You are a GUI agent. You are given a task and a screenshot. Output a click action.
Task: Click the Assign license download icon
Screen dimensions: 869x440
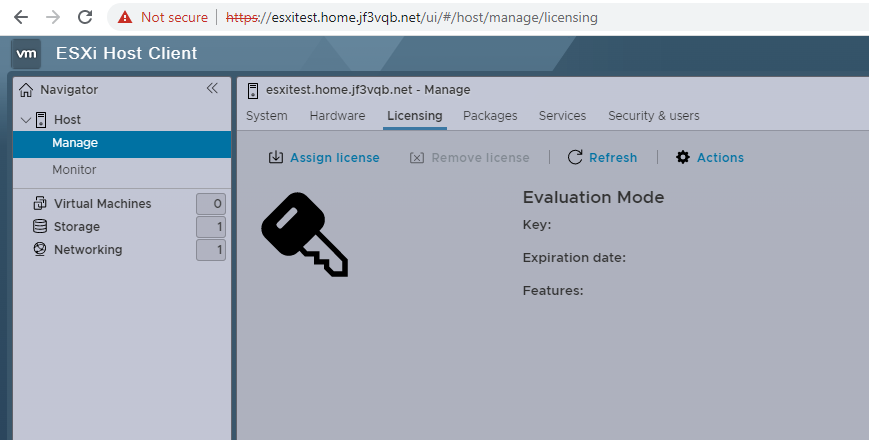tap(275, 157)
